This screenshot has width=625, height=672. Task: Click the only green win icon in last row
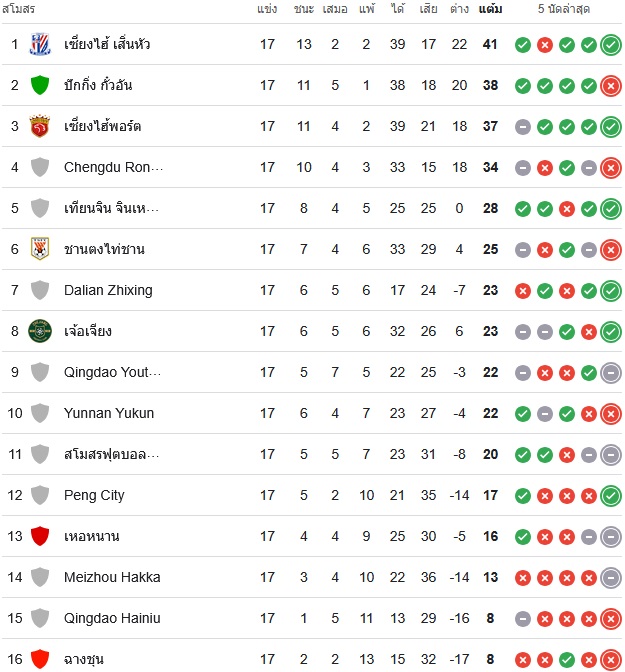click(567, 660)
